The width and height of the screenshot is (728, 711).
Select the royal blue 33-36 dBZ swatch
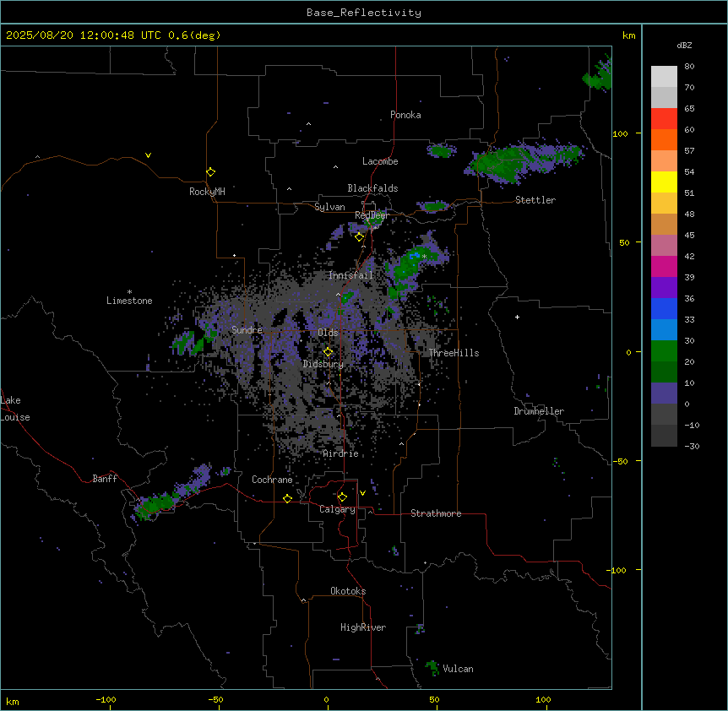[664, 308]
